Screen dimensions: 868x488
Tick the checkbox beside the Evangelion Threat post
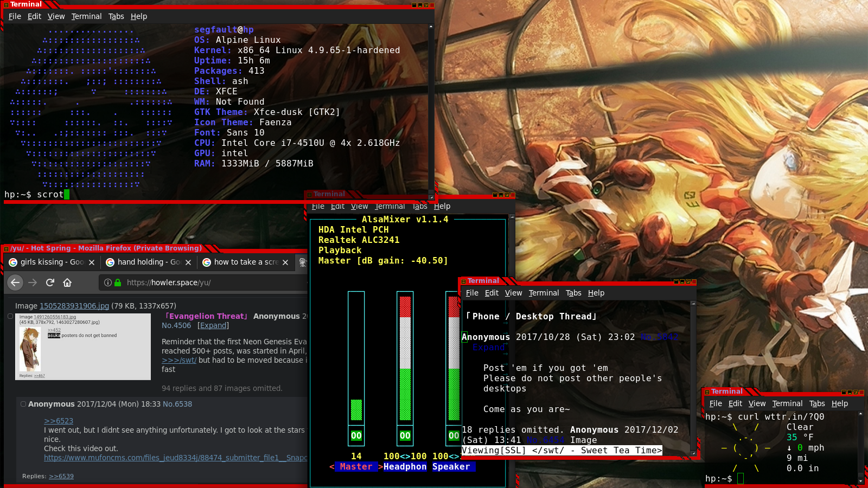coord(10,316)
